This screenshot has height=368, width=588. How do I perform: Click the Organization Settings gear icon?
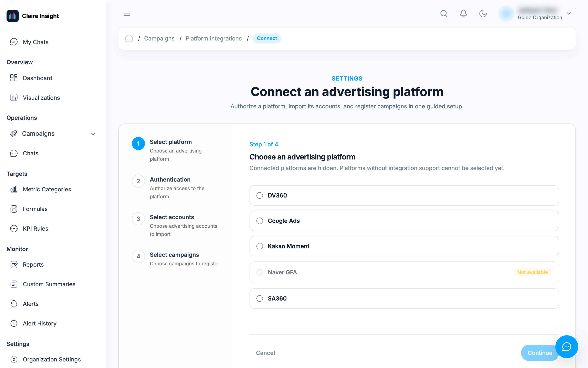tap(14, 359)
